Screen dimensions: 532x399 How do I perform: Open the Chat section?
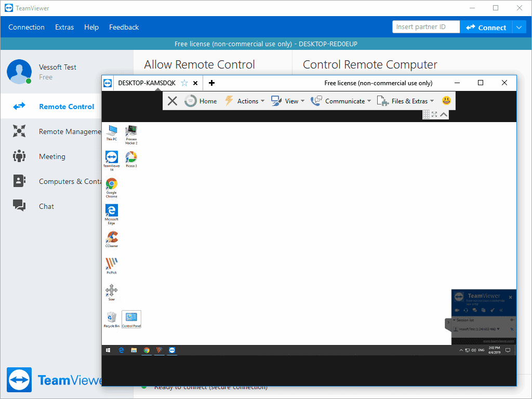click(51, 206)
